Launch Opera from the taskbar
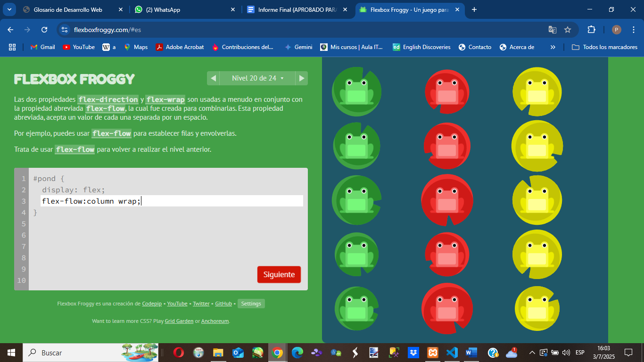The height and width of the screenshot is (362, 644). 179,353
